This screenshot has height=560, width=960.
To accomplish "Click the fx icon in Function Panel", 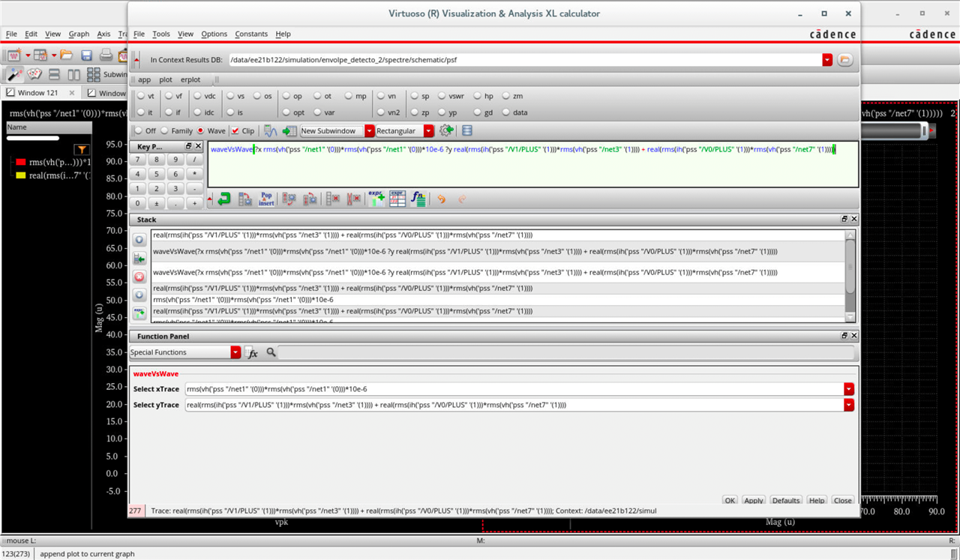I will [253, 352].
